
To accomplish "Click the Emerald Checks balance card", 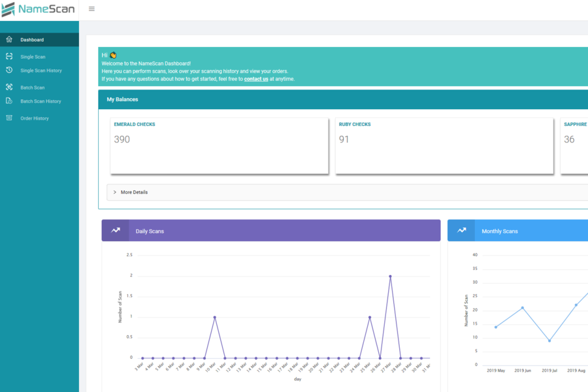I will pos(219,146).
